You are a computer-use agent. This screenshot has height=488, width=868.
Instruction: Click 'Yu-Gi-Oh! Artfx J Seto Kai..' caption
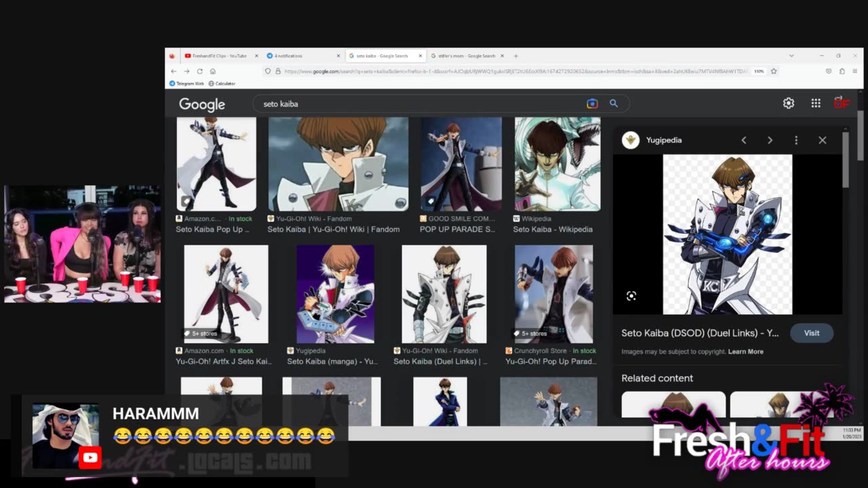[224, 362]
